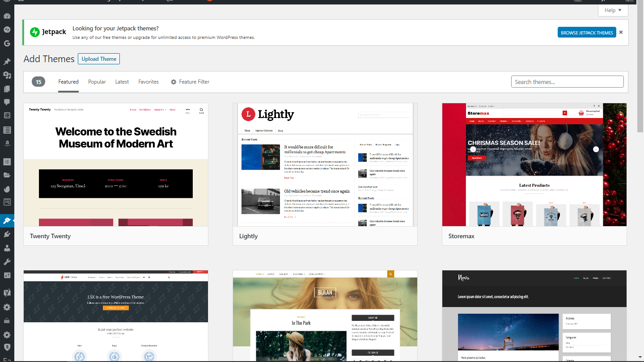Open the Posts pushpin icon in sidebar
The image size is (644, 362).
point(7,62)
